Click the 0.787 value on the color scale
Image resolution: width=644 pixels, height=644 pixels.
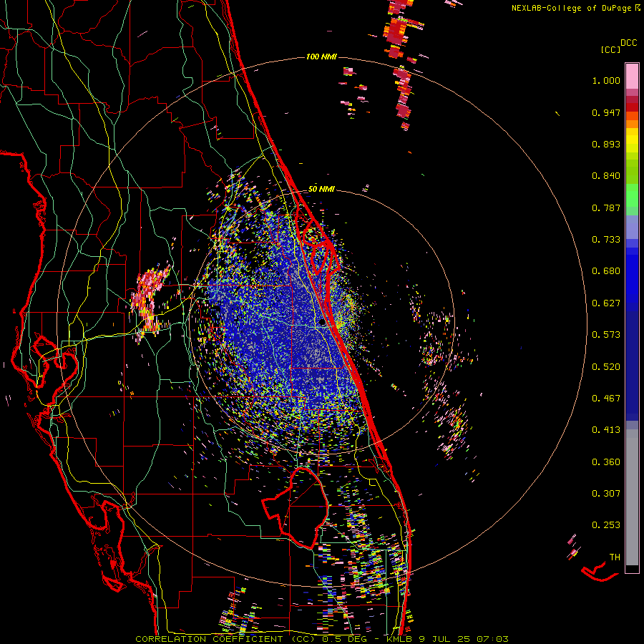(x=606, y=208)
